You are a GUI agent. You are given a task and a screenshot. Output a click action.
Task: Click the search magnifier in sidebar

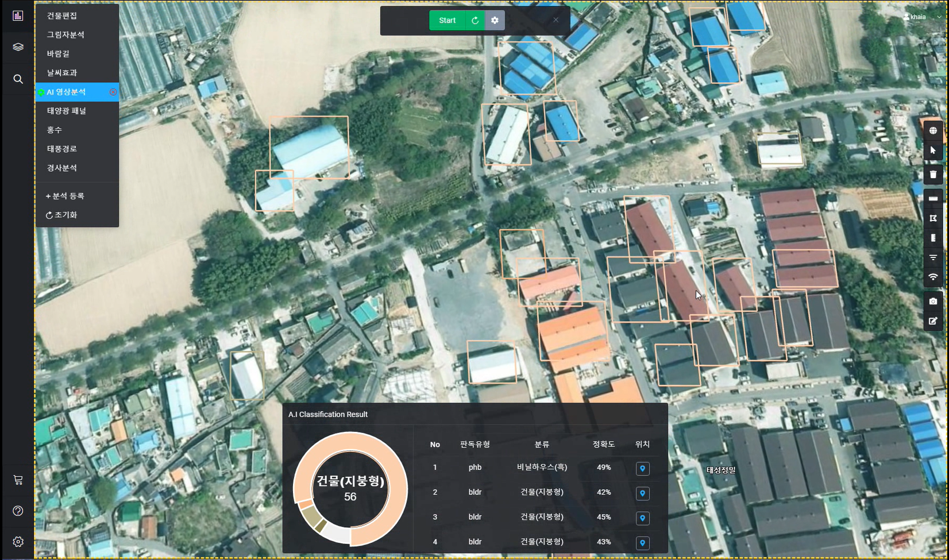[18, 79]
